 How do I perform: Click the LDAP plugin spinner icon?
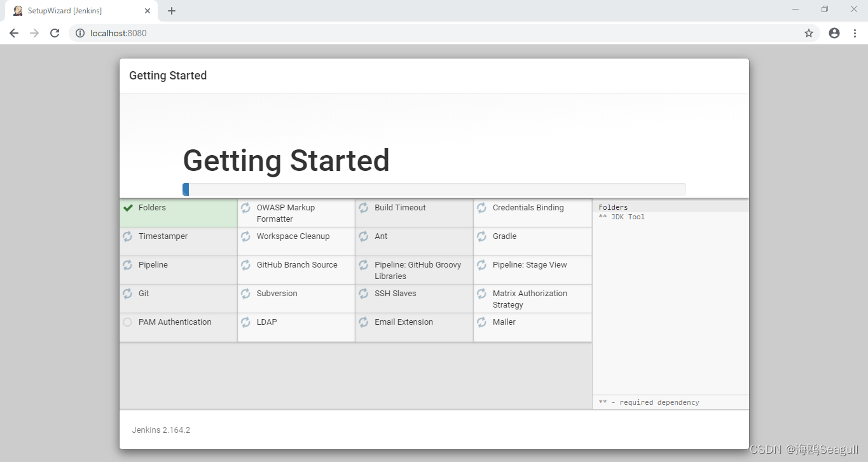click(245, 322)
